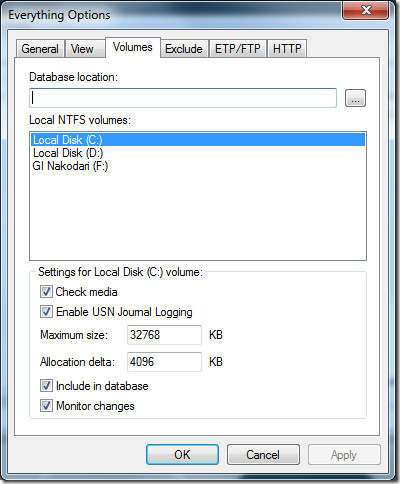Viewport: 400px width, 484px height.
Task: Select Local Disk (D:) in volumes list
Action: tap(198, 153)
